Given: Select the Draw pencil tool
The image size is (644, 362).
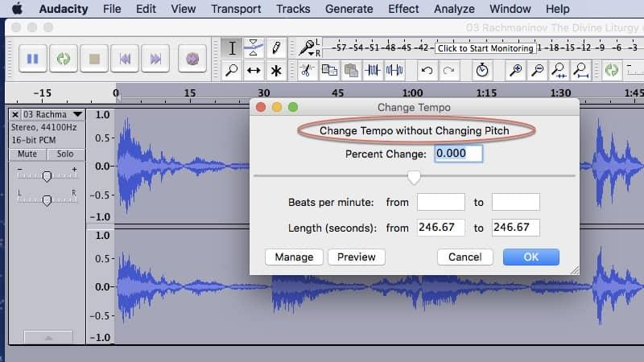Looking at the screenshot, I should click(276, 48).
